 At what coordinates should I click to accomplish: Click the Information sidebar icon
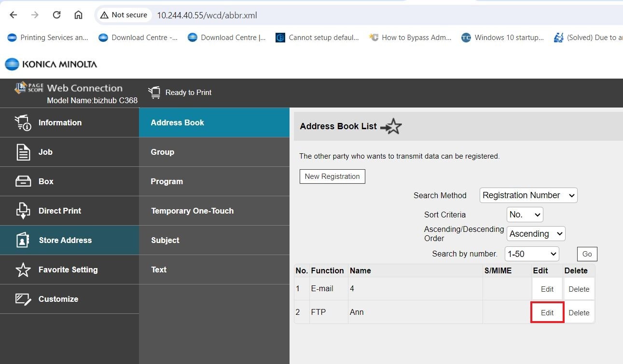click(x=23, y=122)
